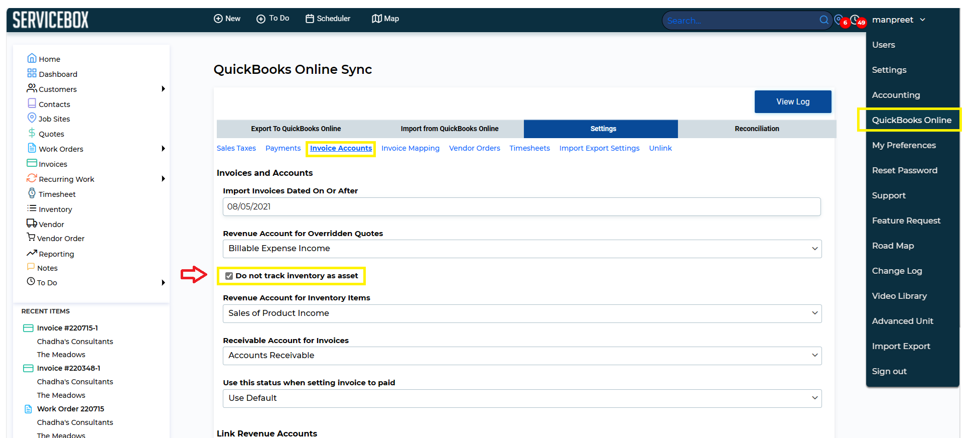Click the Quotes dollar icon
980x438 pixels.
coord(32,133)
